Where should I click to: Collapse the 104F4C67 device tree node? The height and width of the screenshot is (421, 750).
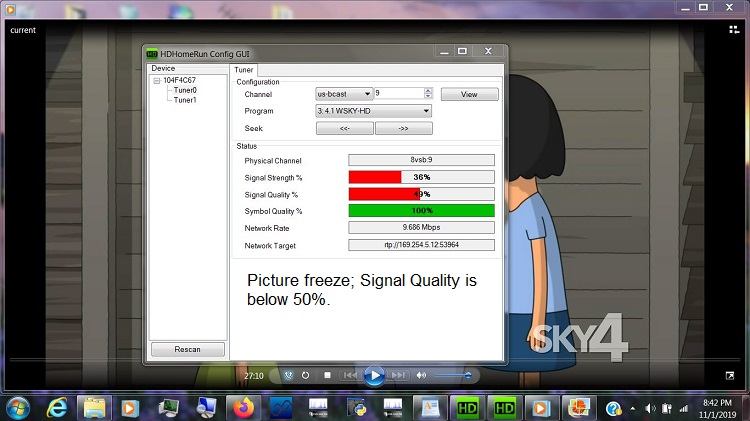tap(157, 80)
